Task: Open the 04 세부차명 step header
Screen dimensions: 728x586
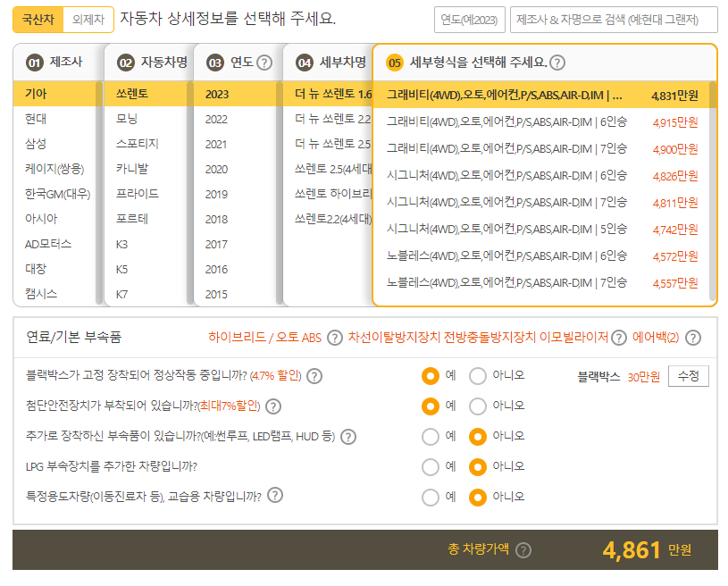Action: point(328,63)
